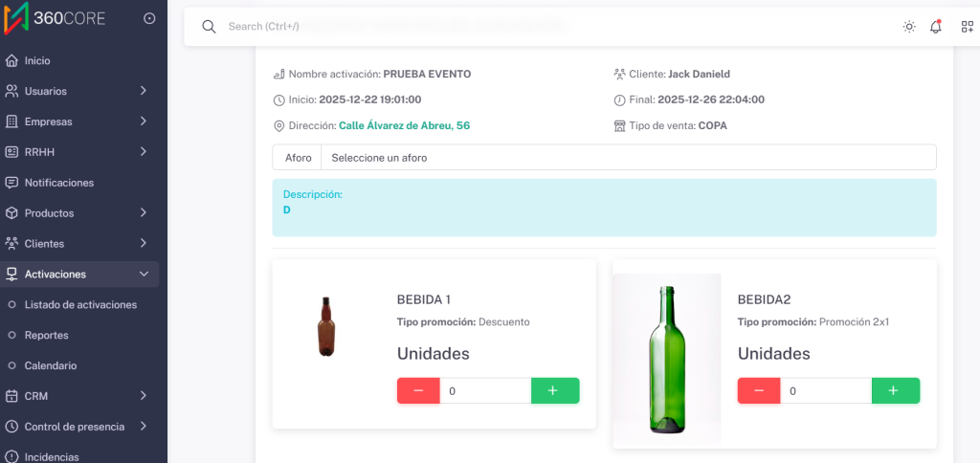Open the Notificaciones menu item
Viewport: 980px width, 463px height.
[x=59, y=183]
